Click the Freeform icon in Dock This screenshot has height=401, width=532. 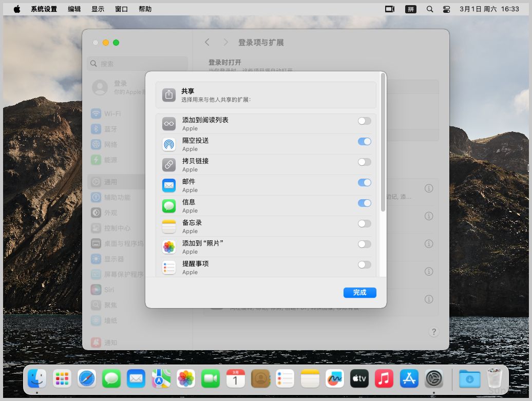(334, 379)
